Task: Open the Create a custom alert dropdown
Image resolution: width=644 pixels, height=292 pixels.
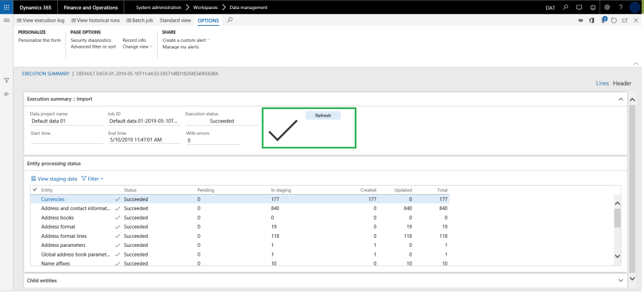Action: coord(186,40)
